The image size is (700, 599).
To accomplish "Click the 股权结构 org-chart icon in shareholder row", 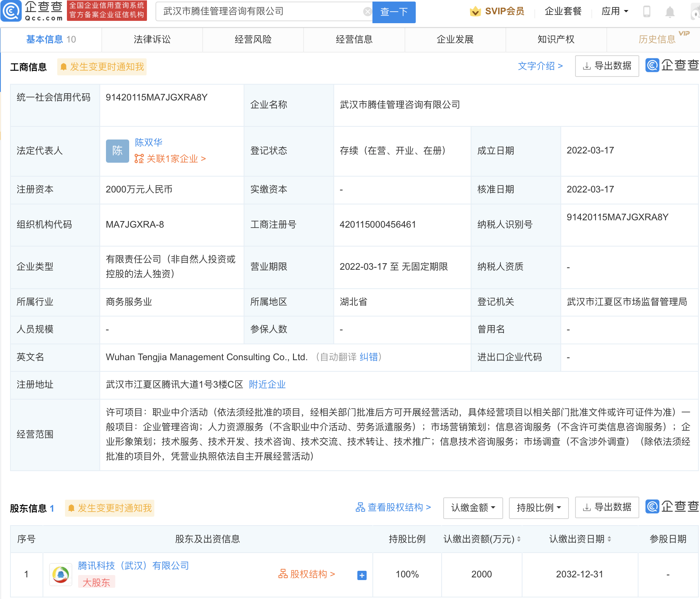I will coord(283,574).
